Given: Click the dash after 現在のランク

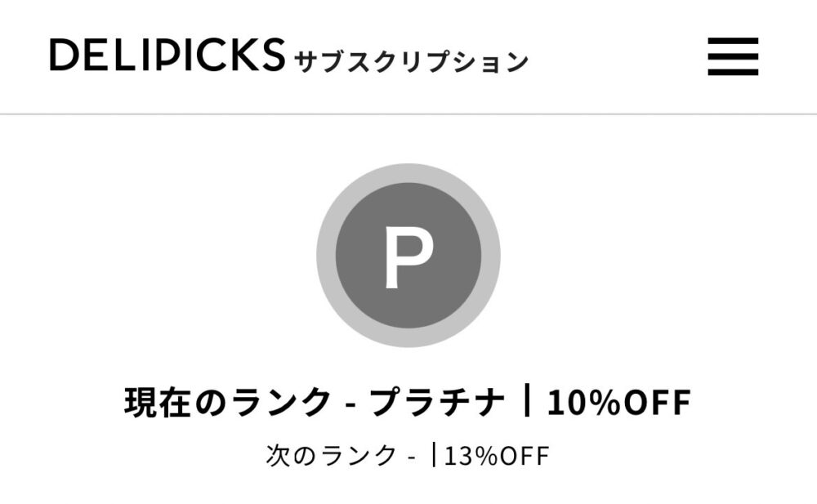Looking at the screenshot, I should 350,404.
